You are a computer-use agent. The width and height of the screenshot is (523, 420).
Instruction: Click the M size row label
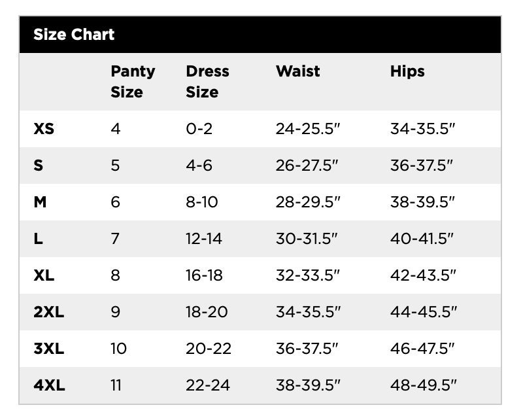tap(40, 202)
